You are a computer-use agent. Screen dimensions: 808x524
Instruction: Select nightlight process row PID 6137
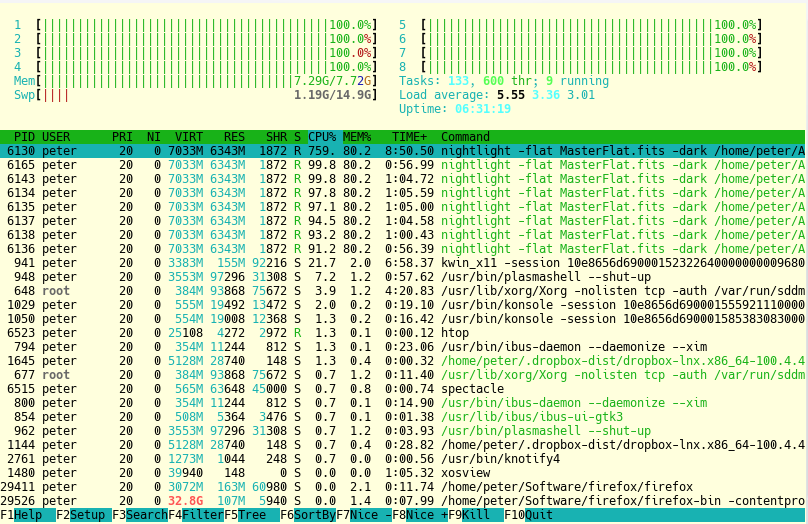coord(402,221)
